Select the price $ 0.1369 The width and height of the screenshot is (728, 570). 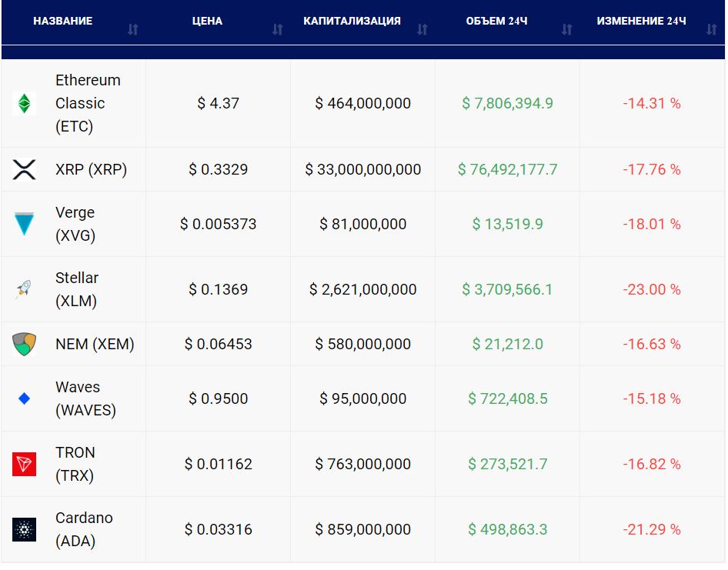coord(219,289)
